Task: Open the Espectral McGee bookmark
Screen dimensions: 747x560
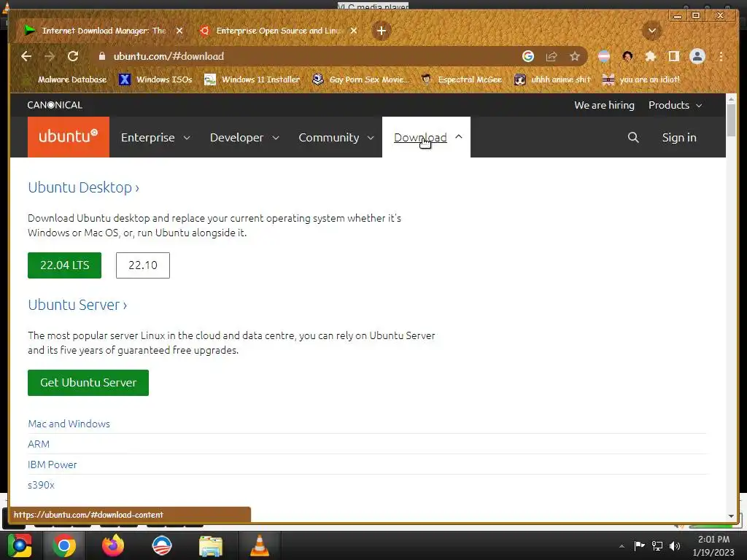Action: pos(462,79)
